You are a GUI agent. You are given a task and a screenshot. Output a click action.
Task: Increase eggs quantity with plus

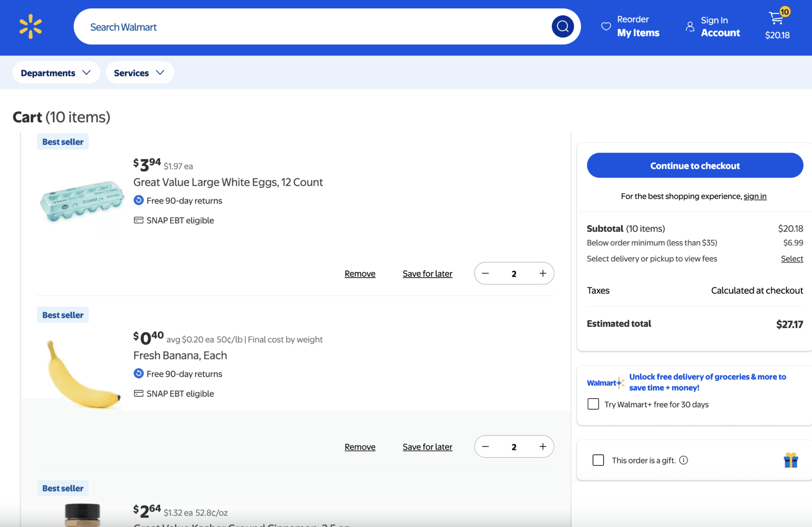543,273
